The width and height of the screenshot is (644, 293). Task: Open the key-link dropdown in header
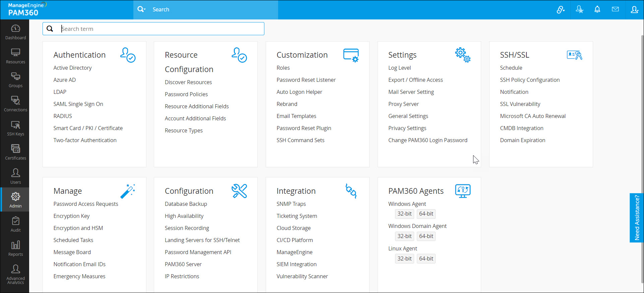click(561, 10)
